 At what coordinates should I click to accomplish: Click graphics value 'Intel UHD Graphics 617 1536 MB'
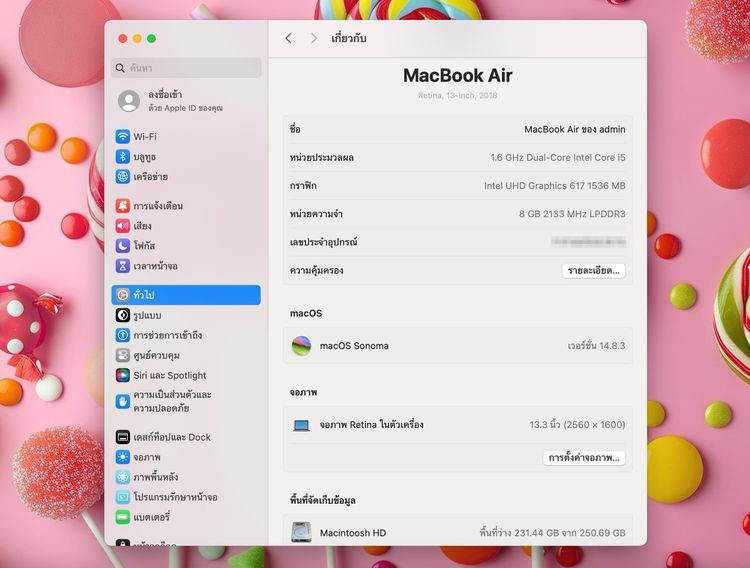554,186
